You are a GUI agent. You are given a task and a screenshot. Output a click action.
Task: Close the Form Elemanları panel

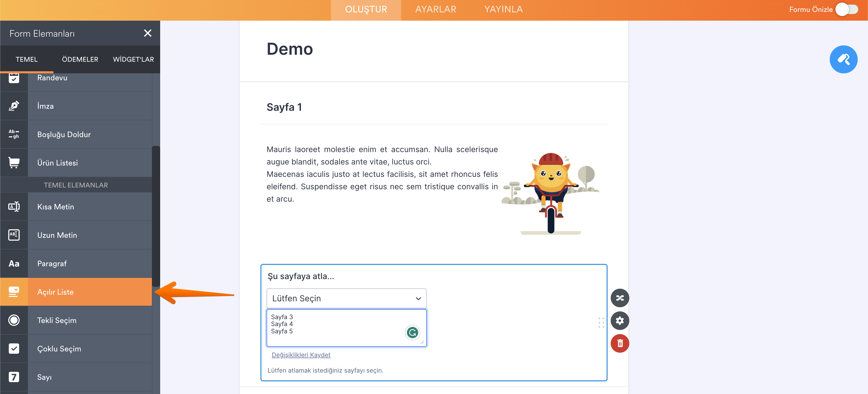[x=148, y=33]
